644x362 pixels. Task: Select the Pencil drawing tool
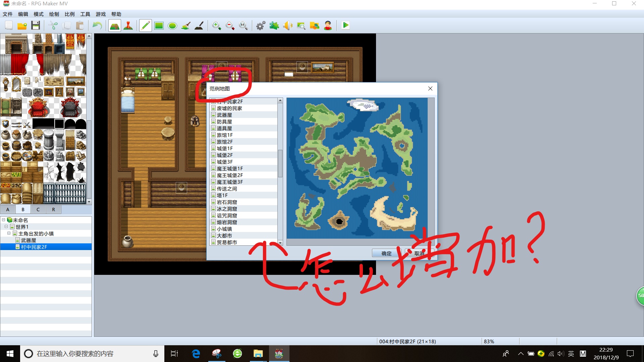point(146,25)
